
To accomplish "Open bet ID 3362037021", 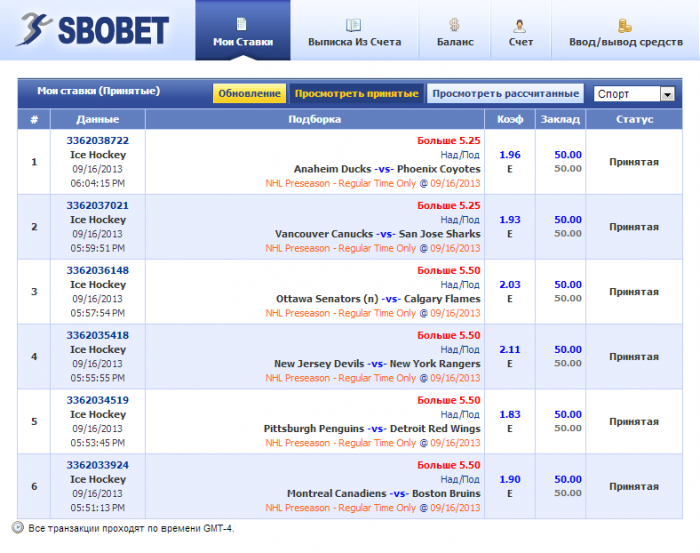I will [98, 205].
